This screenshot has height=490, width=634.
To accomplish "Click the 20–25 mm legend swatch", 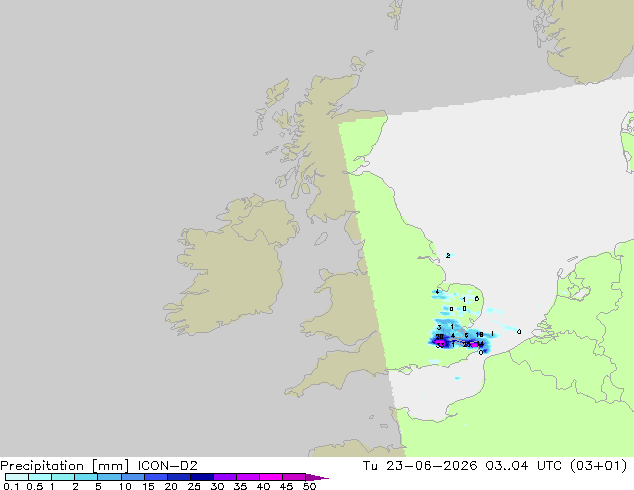I will coord(178,477).
